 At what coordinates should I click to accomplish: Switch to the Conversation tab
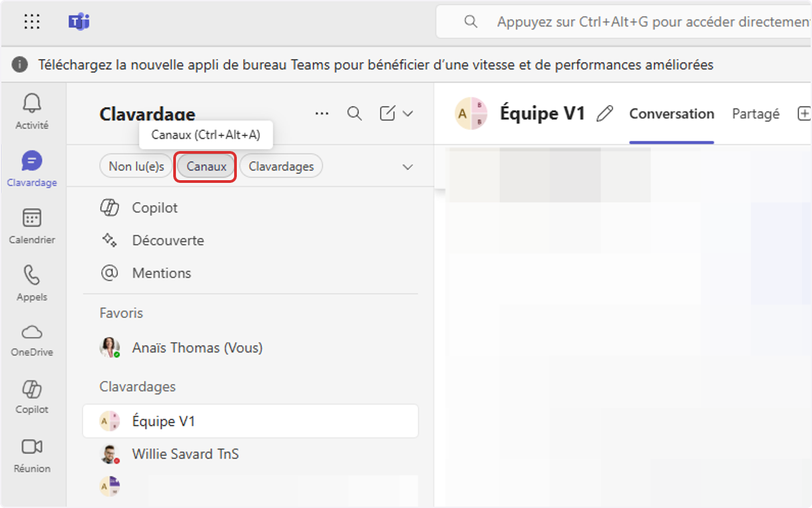(671, 114)
